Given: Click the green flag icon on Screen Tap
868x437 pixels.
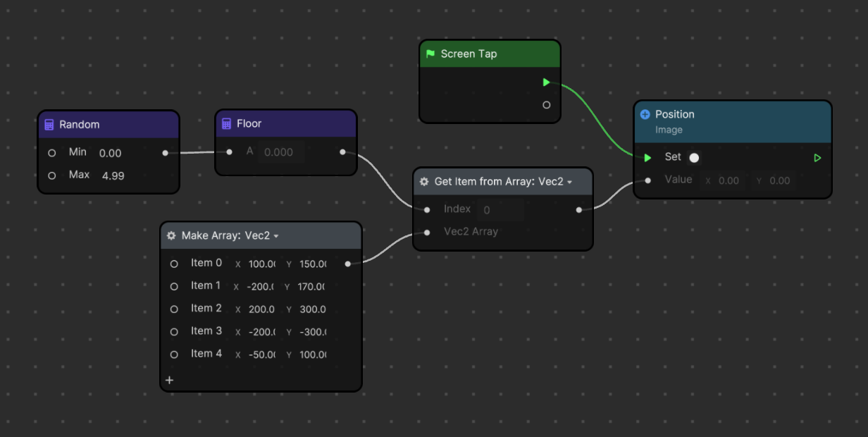Looking at the screenshot, I should pos(430,54).
